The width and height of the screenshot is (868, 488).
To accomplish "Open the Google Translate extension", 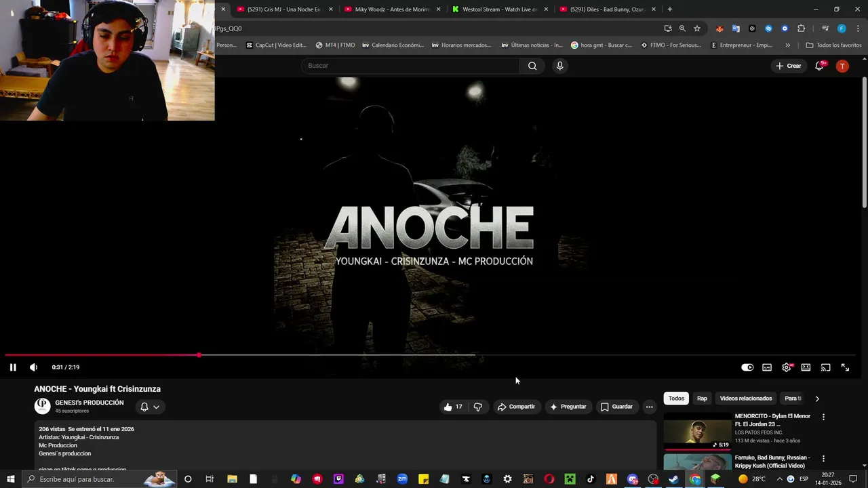I will (736, 28).
